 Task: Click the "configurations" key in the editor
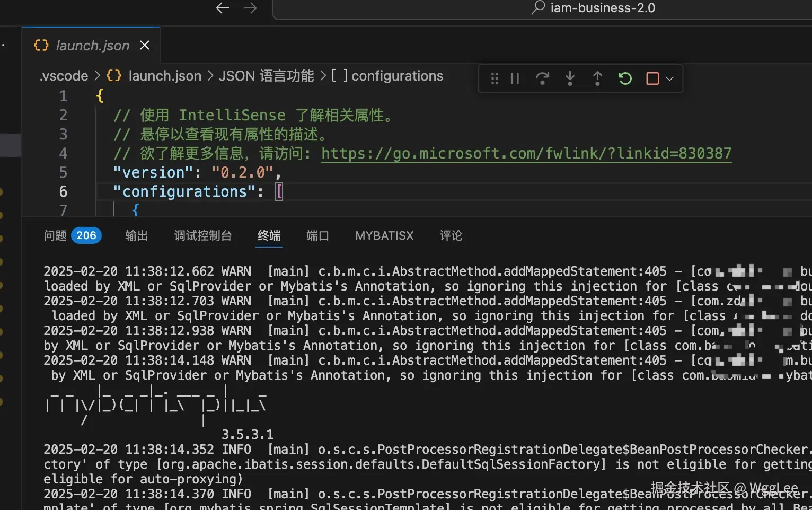184,191
